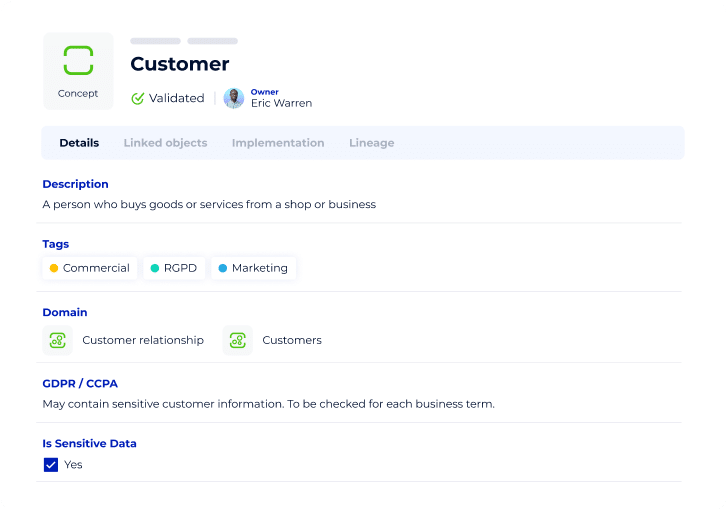Click the yellow dot on Commercial tag
The image size is (727, 510).
point(54,268)
